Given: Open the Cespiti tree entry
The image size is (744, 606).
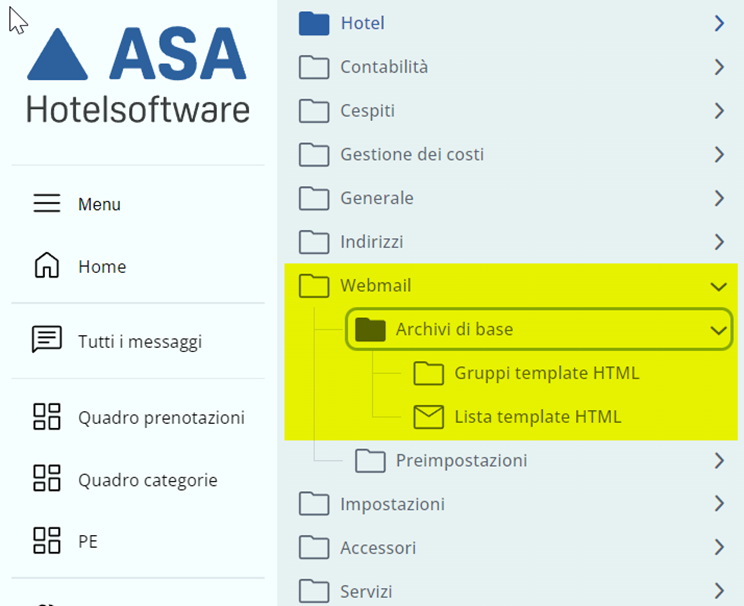Looking at the screenshot, I should click(367, 111).
